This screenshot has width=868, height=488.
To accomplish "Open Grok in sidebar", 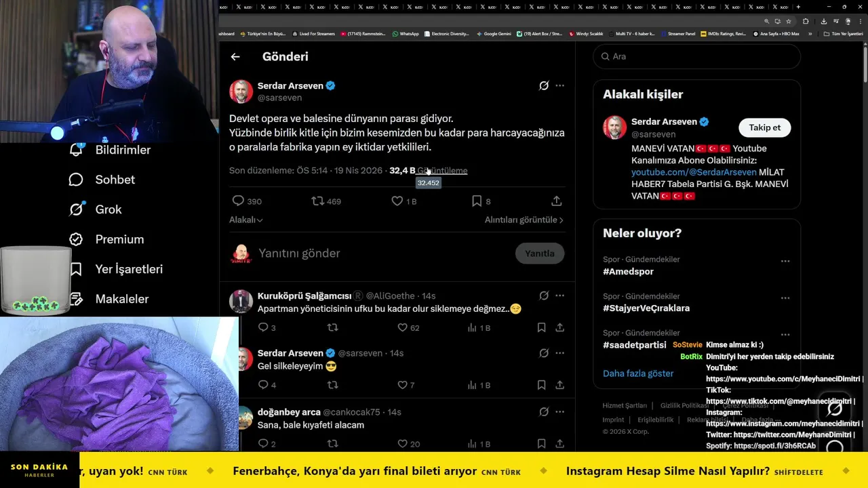I will (96, 209).
